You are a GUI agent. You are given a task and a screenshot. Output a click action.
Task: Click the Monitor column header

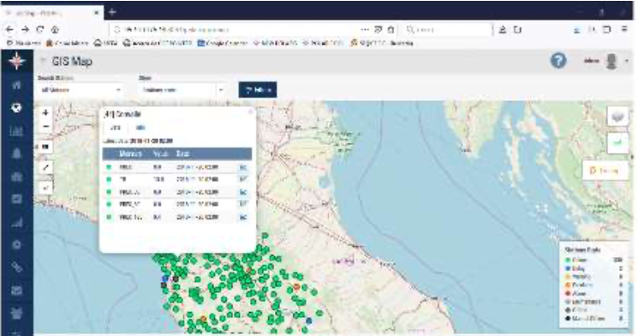coord(130,153)
